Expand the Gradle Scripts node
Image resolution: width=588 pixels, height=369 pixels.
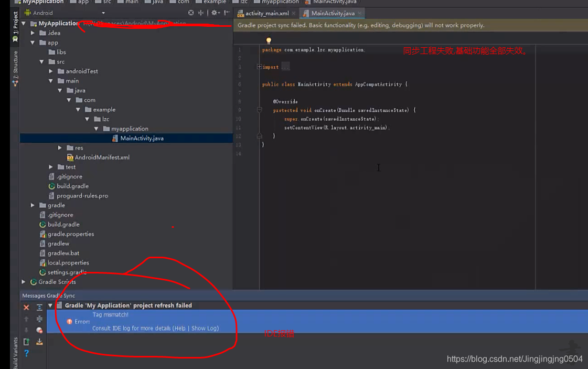(24, 282)
